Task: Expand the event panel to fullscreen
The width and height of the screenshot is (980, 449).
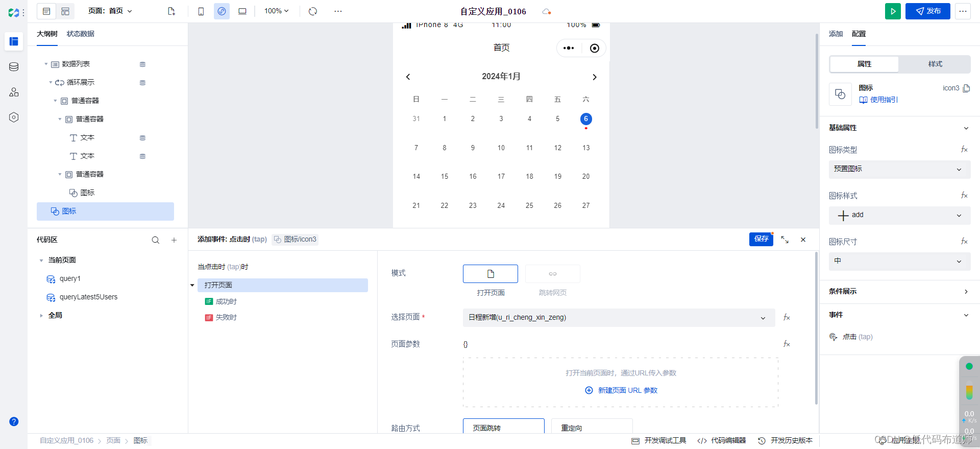Action: coord(785,240)
